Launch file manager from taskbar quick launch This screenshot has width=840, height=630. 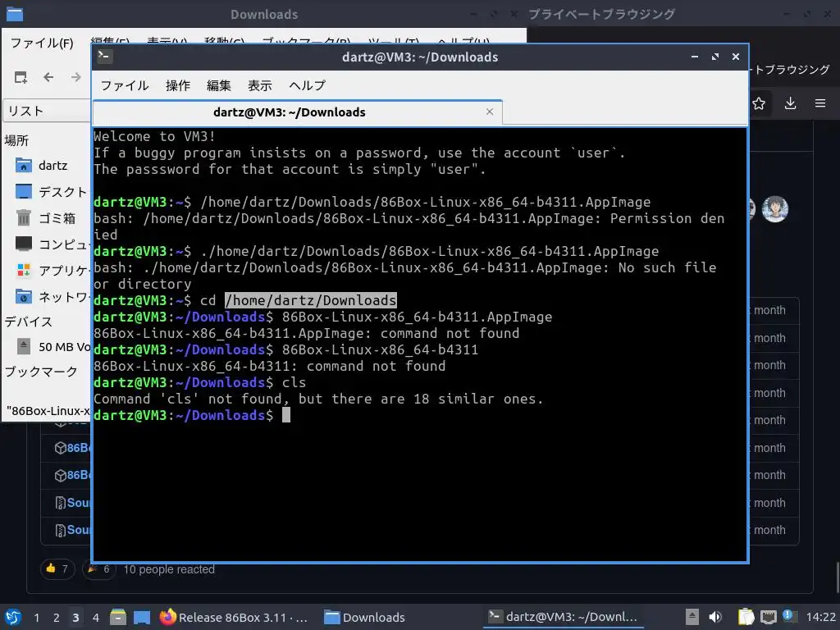pos(118,617)
